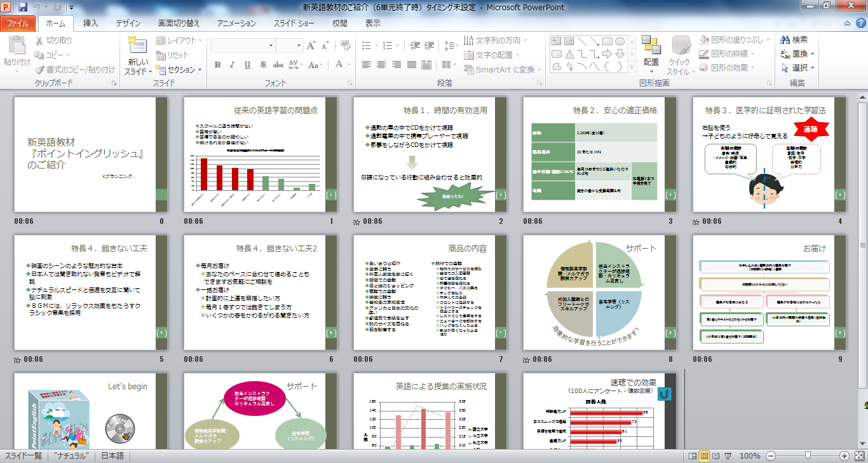Switch to Reading view icon in status bar
Screen dimensions: 868x463
[x=715, y=456]
